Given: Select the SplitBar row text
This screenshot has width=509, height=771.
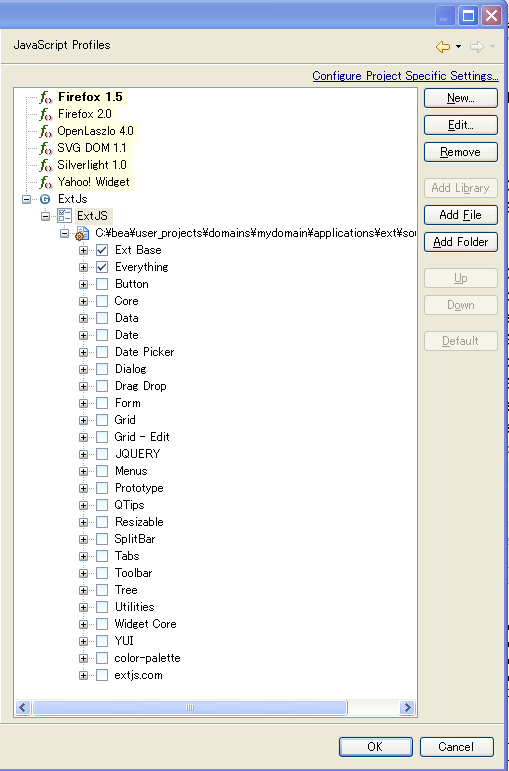Looking at the screenshot, I should tap(135, 539).
